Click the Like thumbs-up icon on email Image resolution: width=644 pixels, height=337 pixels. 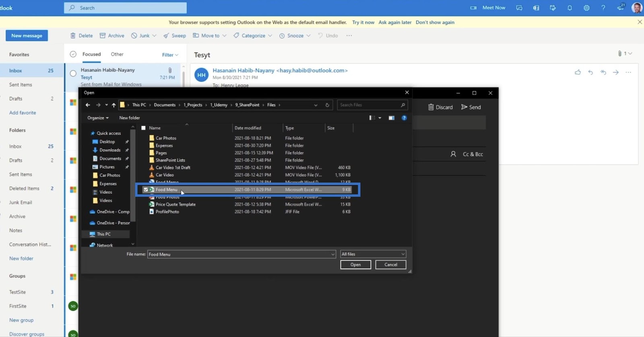[578, 72]
